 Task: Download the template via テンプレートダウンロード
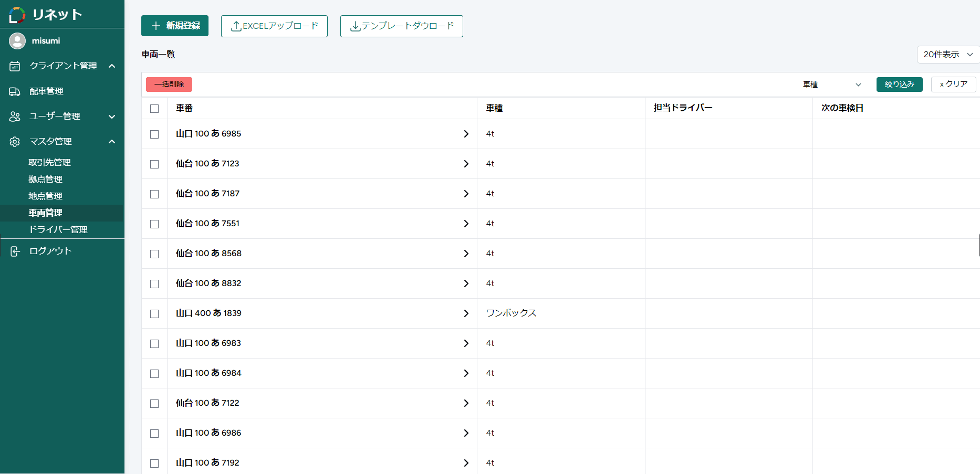point(402,26)
